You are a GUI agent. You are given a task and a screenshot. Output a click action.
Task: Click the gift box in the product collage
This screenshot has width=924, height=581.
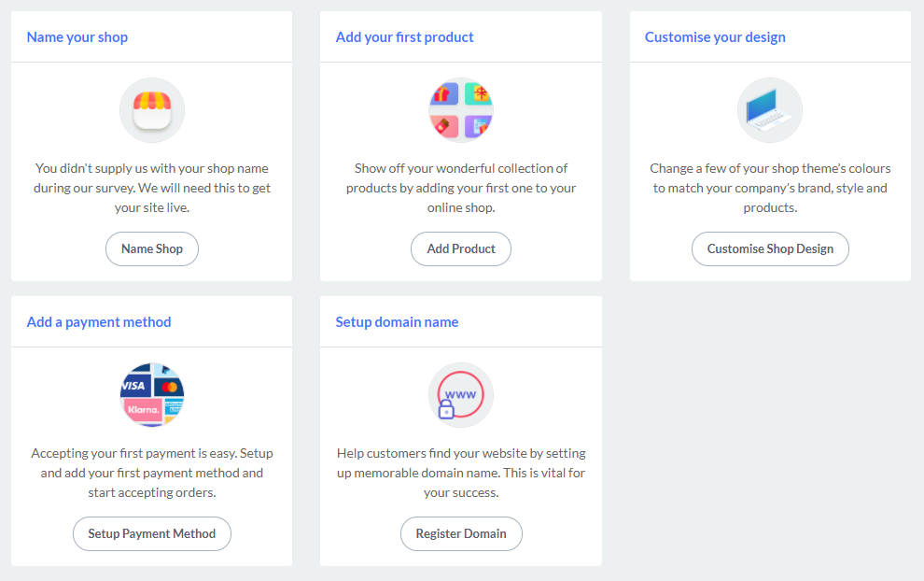coord(444,95)
